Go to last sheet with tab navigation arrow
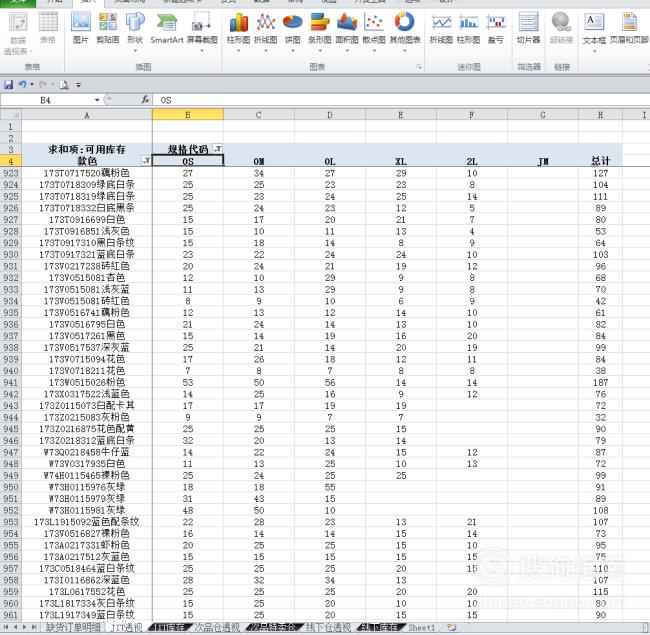The height and width of the screenshot is (635, 650). pyautogui.click(x=33, y=628)
